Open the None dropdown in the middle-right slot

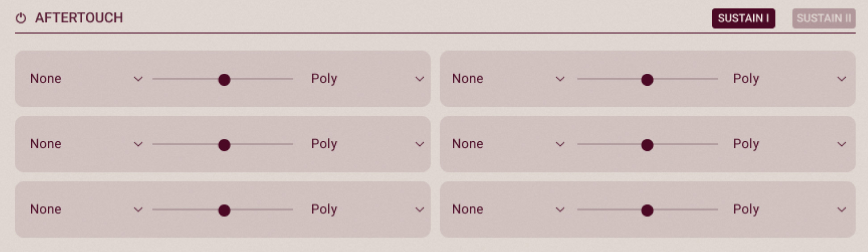click(x=508, y=144)
